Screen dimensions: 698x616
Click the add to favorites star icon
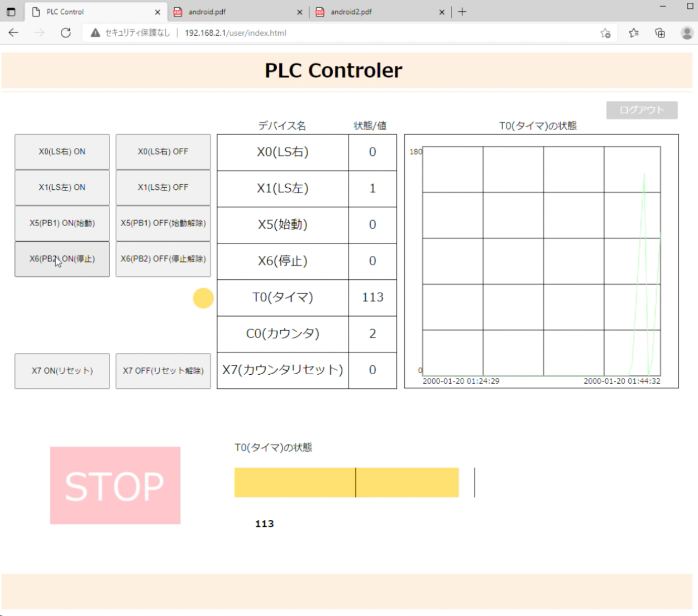click(605, 33)
